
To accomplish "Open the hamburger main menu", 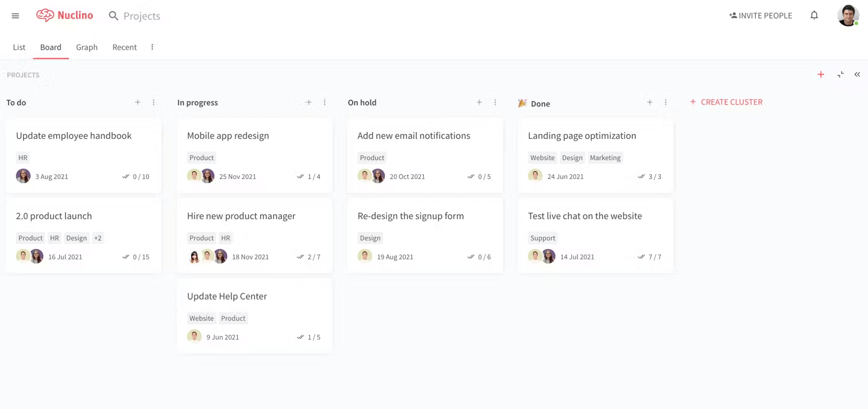I will tap(15, 16).
